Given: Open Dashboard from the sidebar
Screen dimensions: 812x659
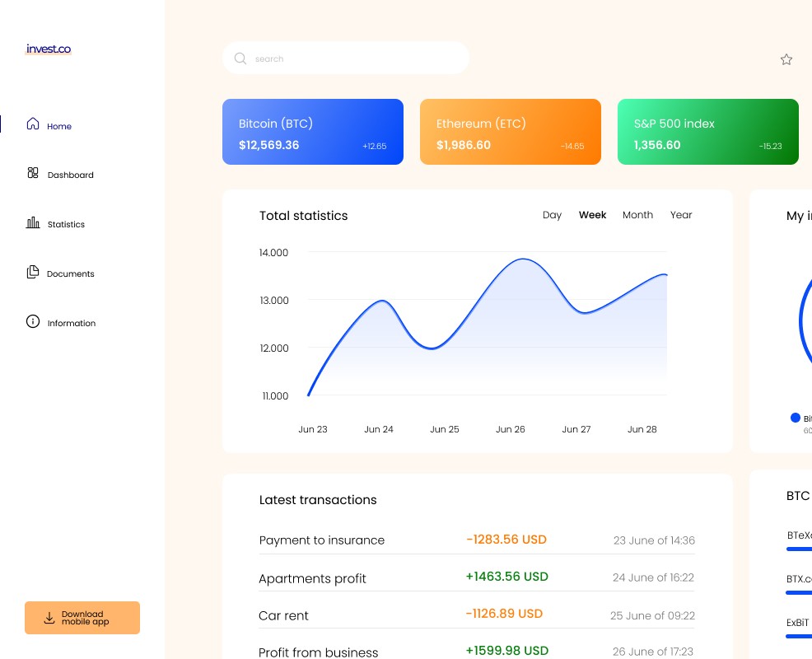Looking at the screenshot, I should click(71, 175).
